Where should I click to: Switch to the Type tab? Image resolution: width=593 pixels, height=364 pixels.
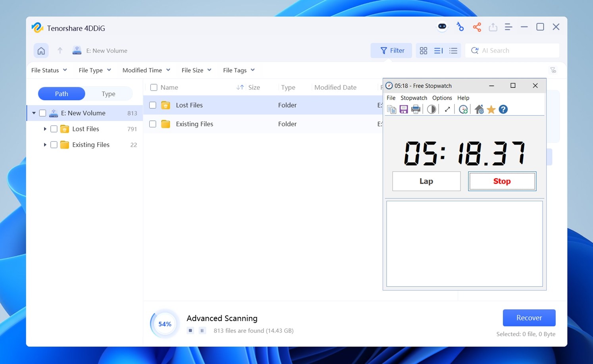click(108, 94)
